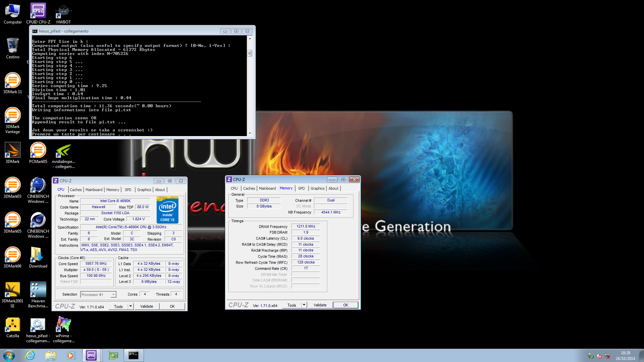This screenshot has height=362, width=644.
Task: Click the console window scrollbar thumb
Action: pyautogui.click(x=250, y=53)
